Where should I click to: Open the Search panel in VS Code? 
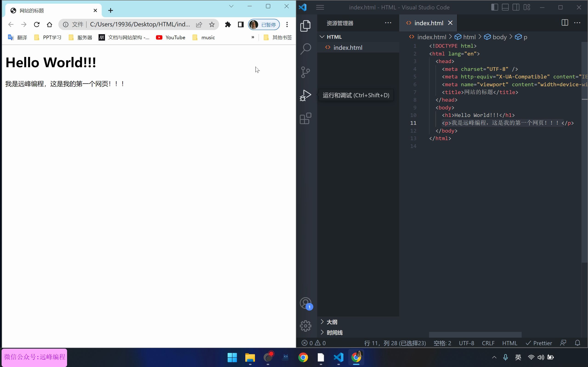tap(306, 48)
